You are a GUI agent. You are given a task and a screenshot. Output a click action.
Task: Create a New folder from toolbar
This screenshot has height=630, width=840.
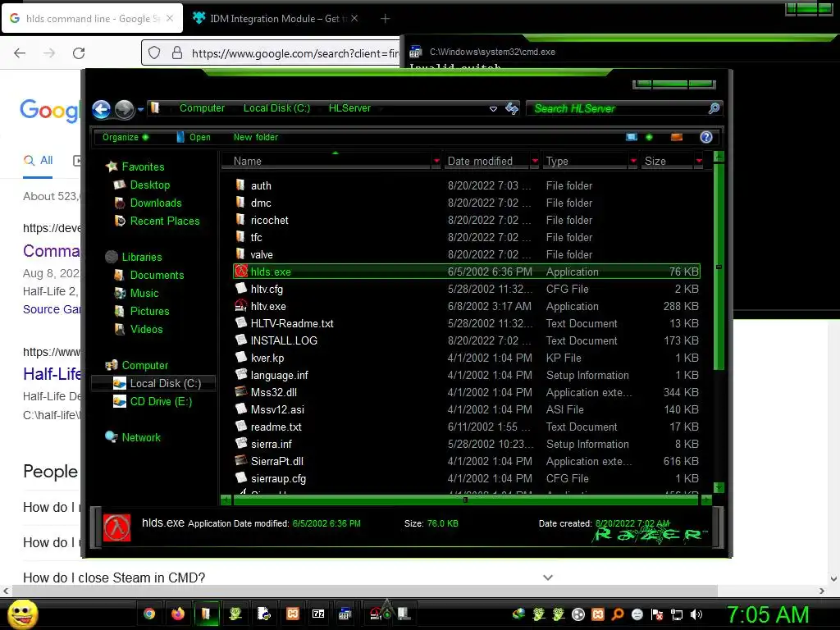256,137
